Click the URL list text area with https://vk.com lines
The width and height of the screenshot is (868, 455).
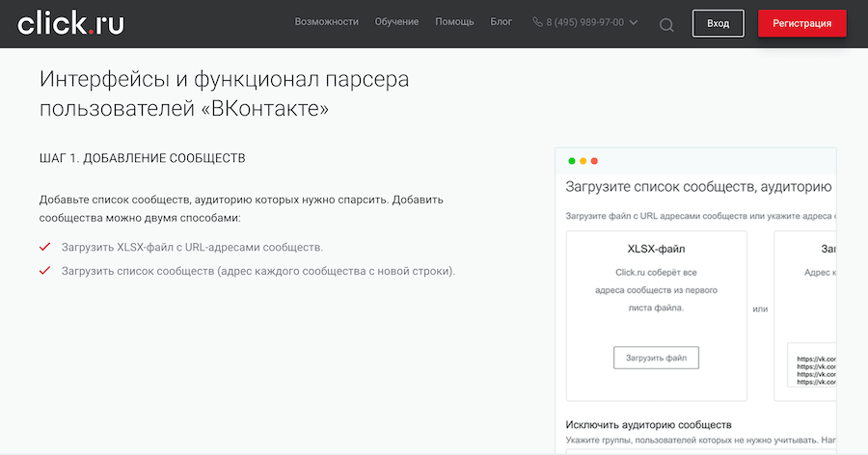click(812, 366)
